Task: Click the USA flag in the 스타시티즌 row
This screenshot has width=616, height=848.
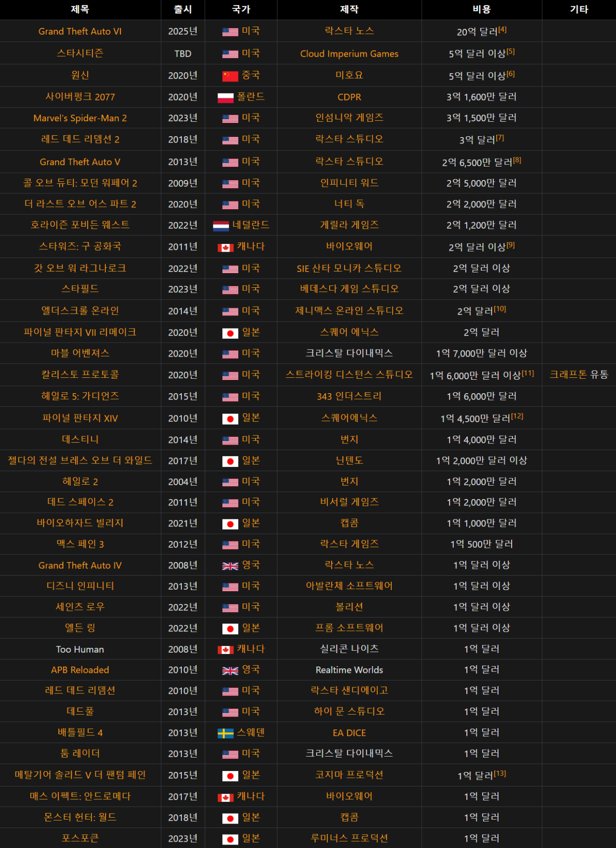Action: [x=230, y=54]
